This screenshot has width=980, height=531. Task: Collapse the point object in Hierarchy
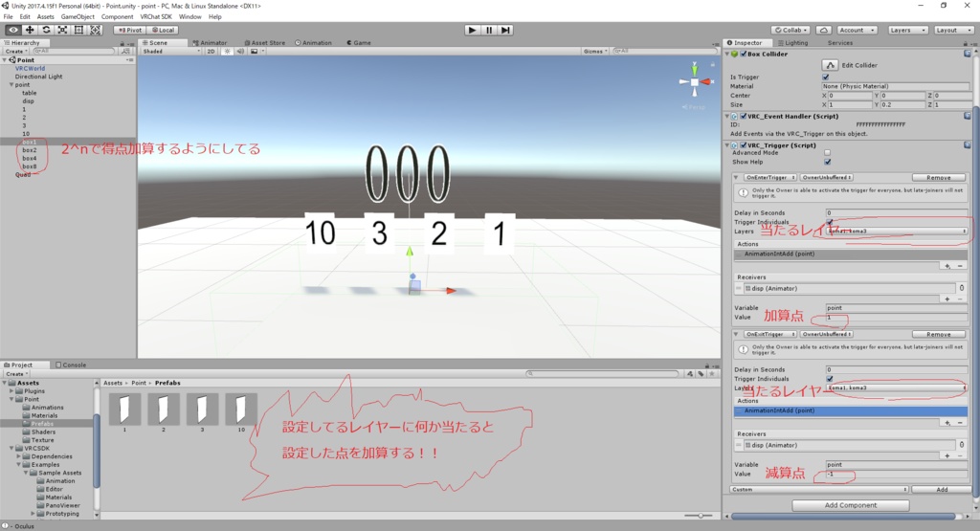click(11, 84)
